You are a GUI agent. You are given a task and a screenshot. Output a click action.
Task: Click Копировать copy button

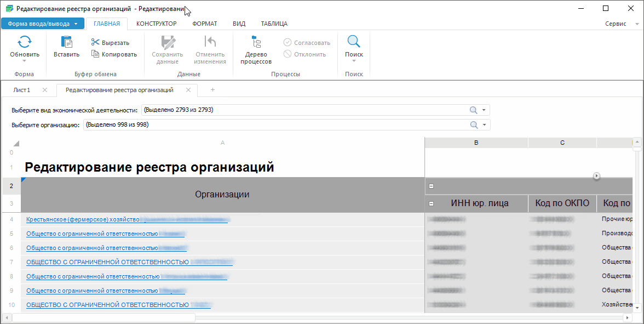click(x=114, y=54)
